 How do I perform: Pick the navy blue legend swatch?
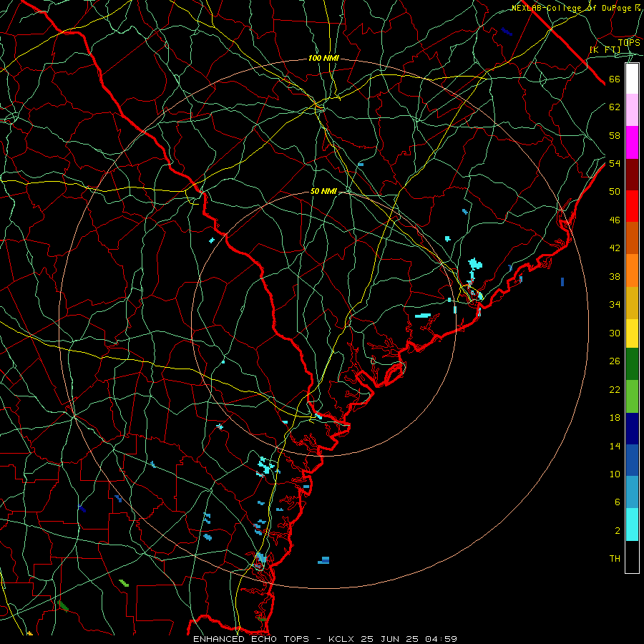[632, 429]
